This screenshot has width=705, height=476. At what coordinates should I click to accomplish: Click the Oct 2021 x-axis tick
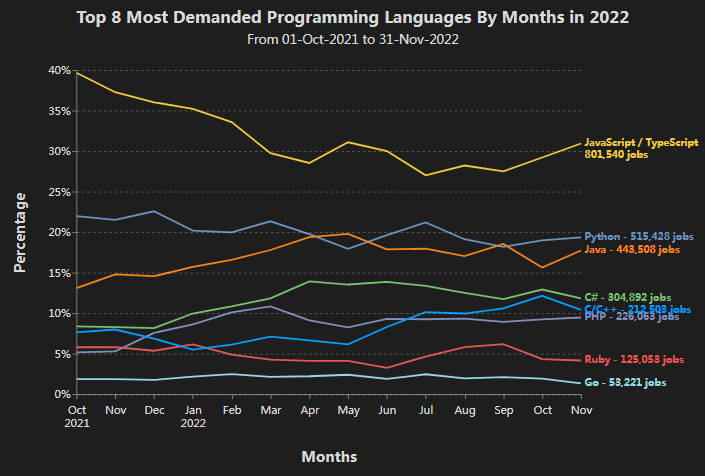pyautogui.click(x=77, y=415)
